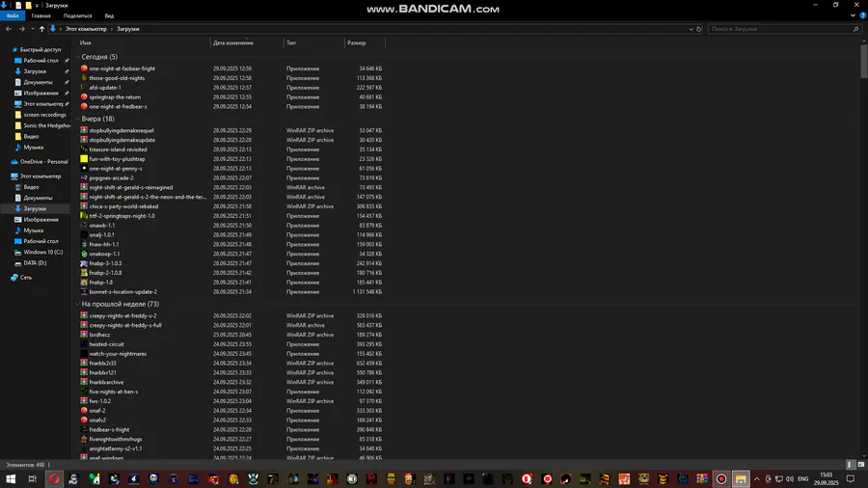868x488 pixels.
Task: Open the Windows Start button
Action: pos(11,479)
